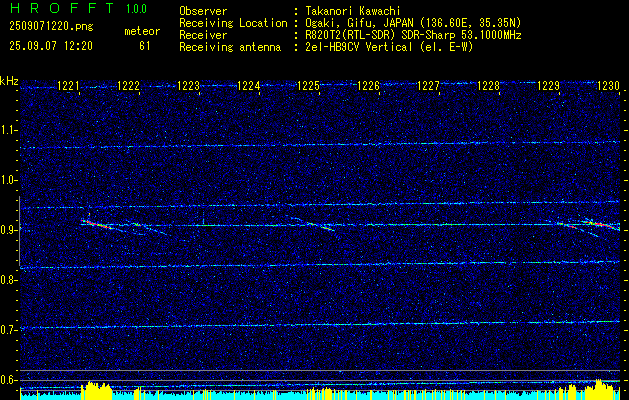
Task: Click the date stamp 25.09.07 12:20
Action: click(51, 46)
